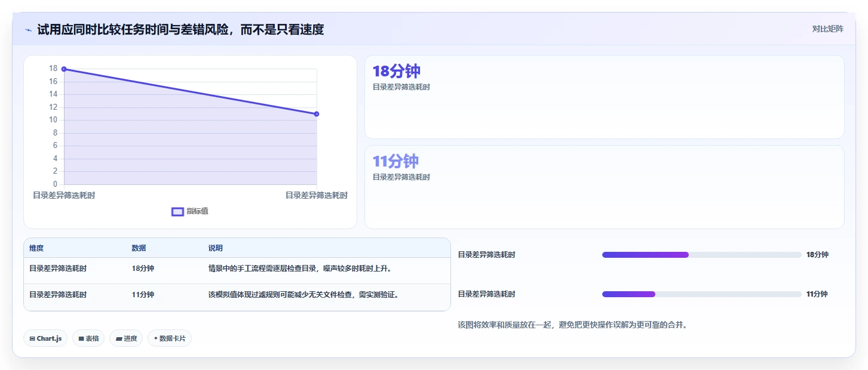Click the header title 试用应同时比较任务时间与差错风险
The image size is (868, 370).
[x=180, y=30]
